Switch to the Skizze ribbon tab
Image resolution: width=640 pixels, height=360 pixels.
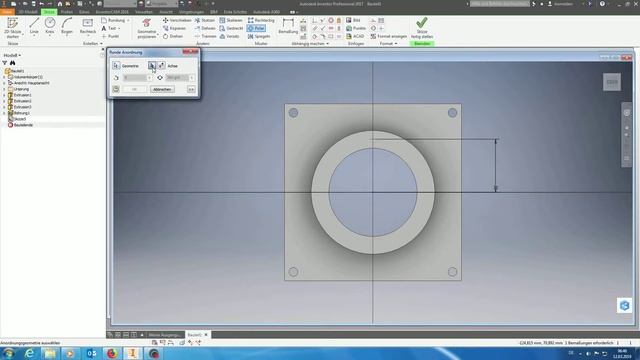pos(49,12)
